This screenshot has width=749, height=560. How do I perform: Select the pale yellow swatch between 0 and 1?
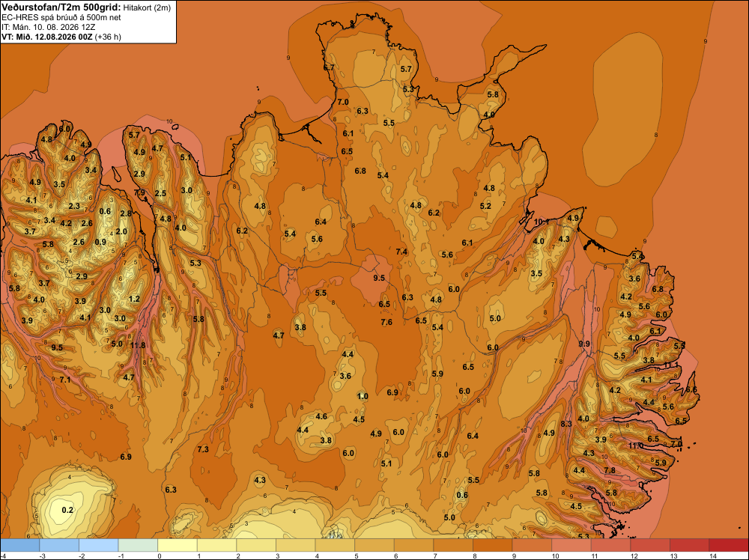click(178, 545)
